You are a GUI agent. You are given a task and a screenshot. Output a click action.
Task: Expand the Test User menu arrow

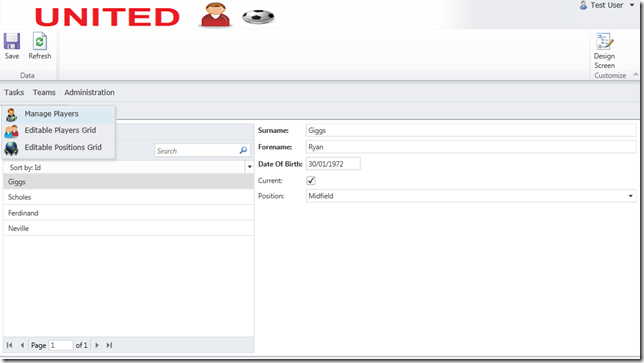click(x=632, y=5)
